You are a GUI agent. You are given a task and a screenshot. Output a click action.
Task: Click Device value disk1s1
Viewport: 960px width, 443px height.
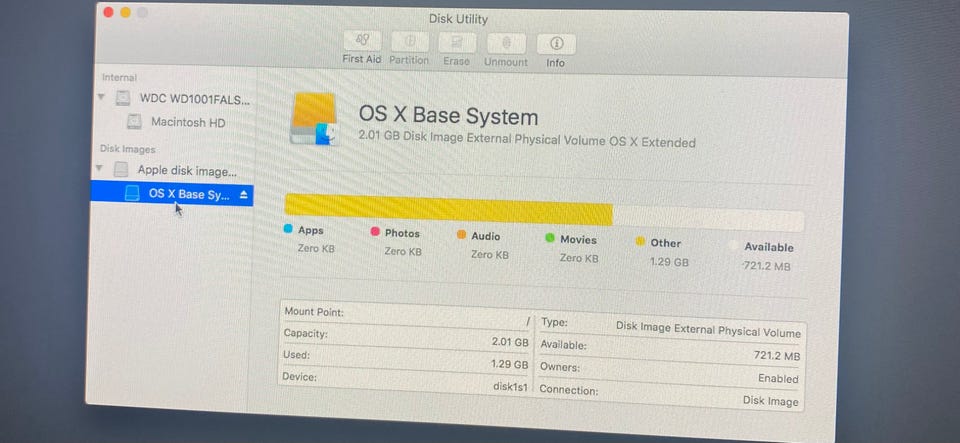[511, 387]
